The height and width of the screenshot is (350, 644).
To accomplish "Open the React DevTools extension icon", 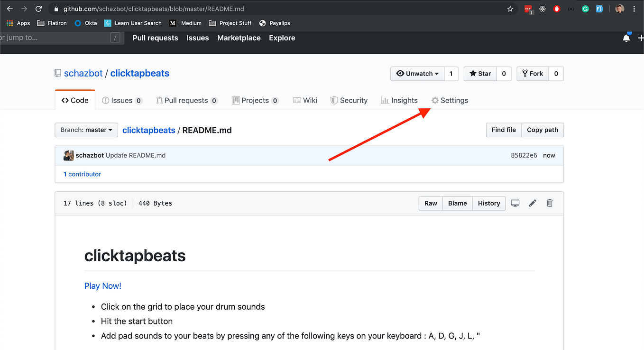I will click(543, 9).
